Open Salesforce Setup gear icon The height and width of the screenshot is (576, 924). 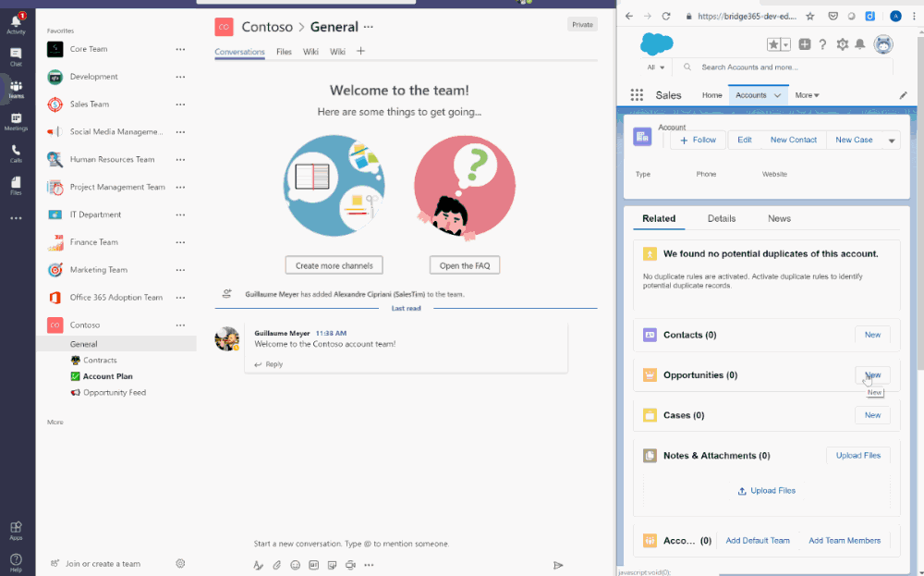click(843, 44)
